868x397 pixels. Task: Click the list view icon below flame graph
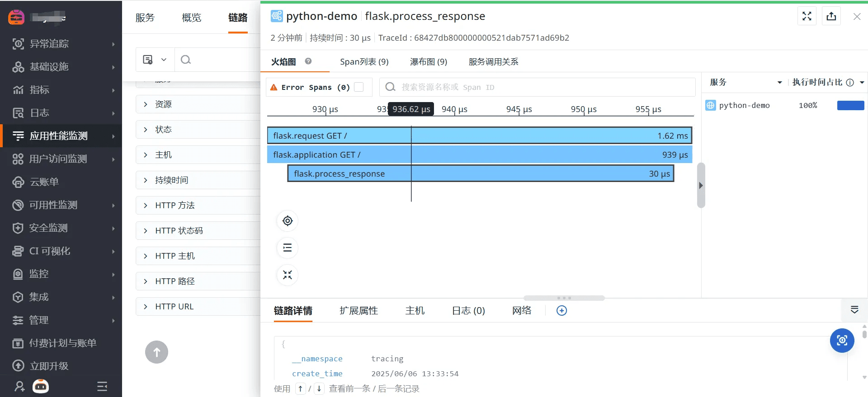pyautogui.click(x=288, y=248)
